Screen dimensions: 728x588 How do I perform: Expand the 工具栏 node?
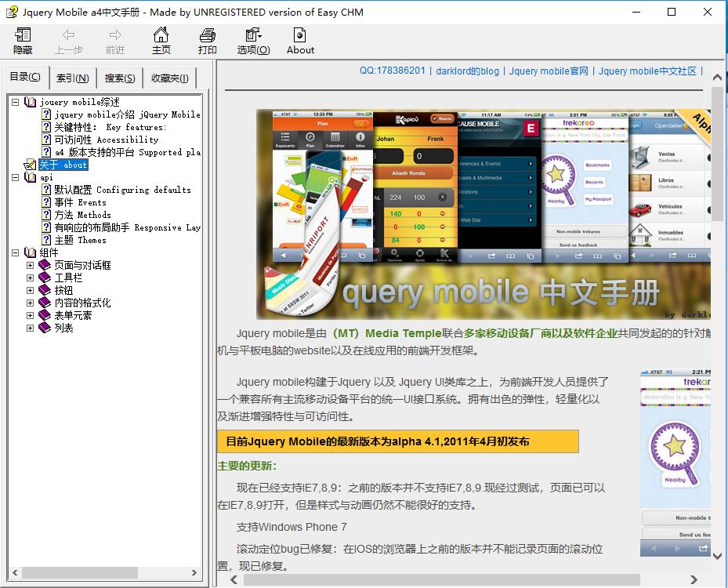click(x=31, y=278)
